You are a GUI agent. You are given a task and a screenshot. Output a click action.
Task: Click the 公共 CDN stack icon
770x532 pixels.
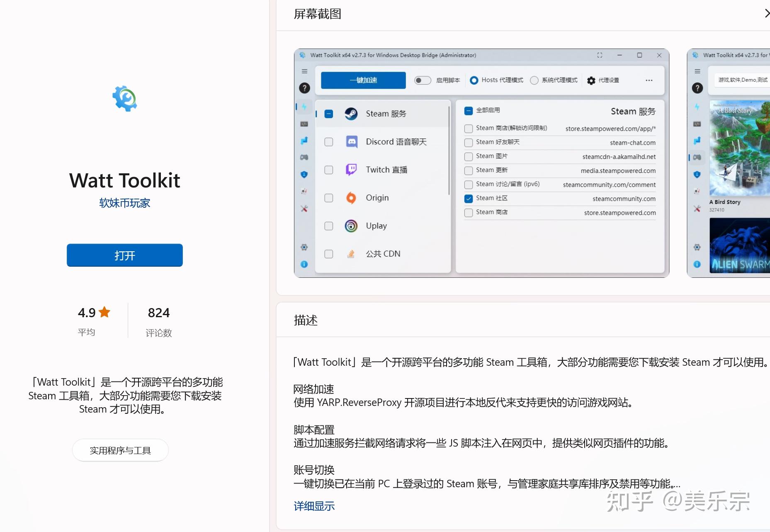coord(351,254)
